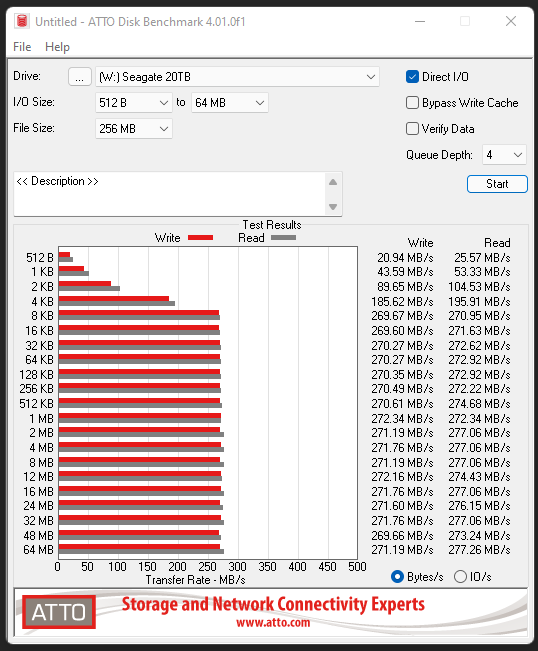538x651 pixels.
Task: Open the File Size 256 MB dropdown
Action: 134,129
